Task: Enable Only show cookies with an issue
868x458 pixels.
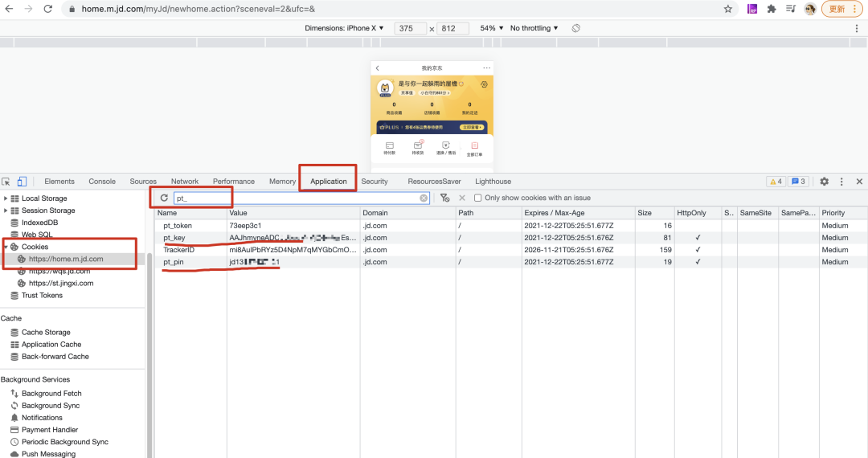Action: pyautogui.click(x=478, y=198)
